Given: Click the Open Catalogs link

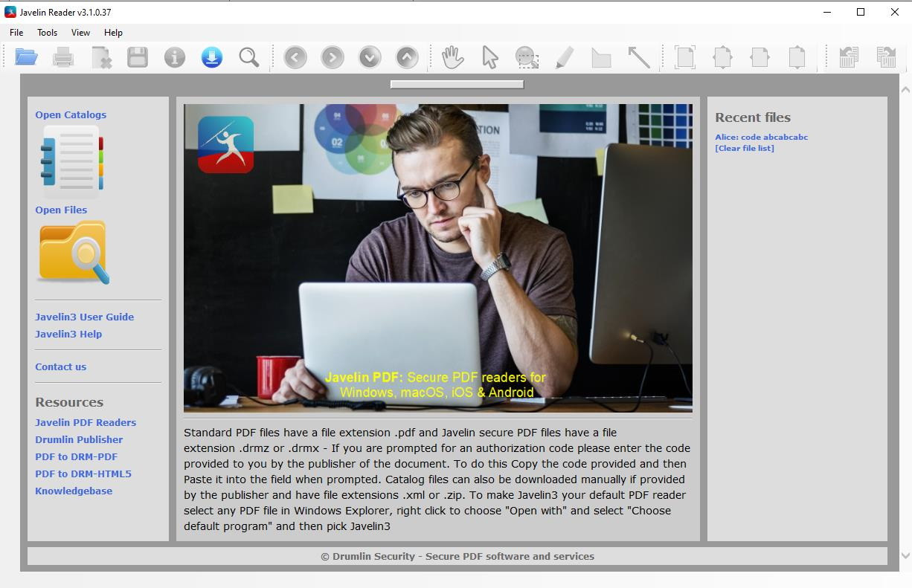Looking at the screenshot, I should (x=71, y=114).
